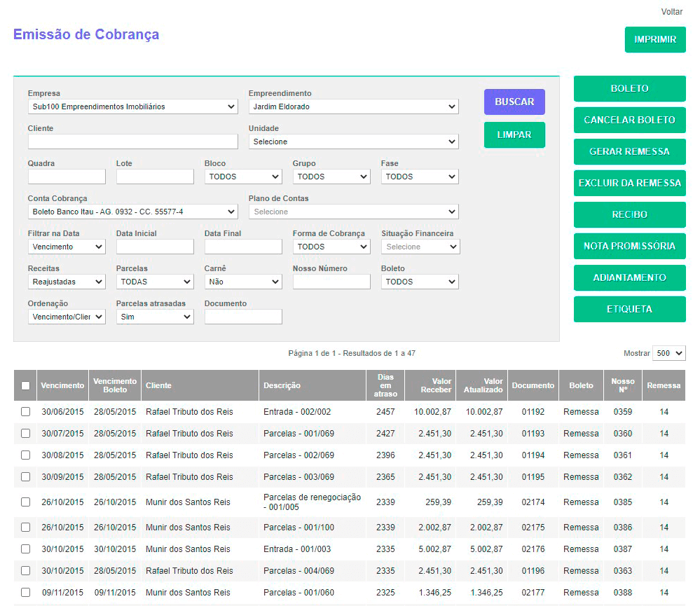Open the Empresa dropdown
The height and width of the screenshot is (606, 700).
tap(133, 106)
